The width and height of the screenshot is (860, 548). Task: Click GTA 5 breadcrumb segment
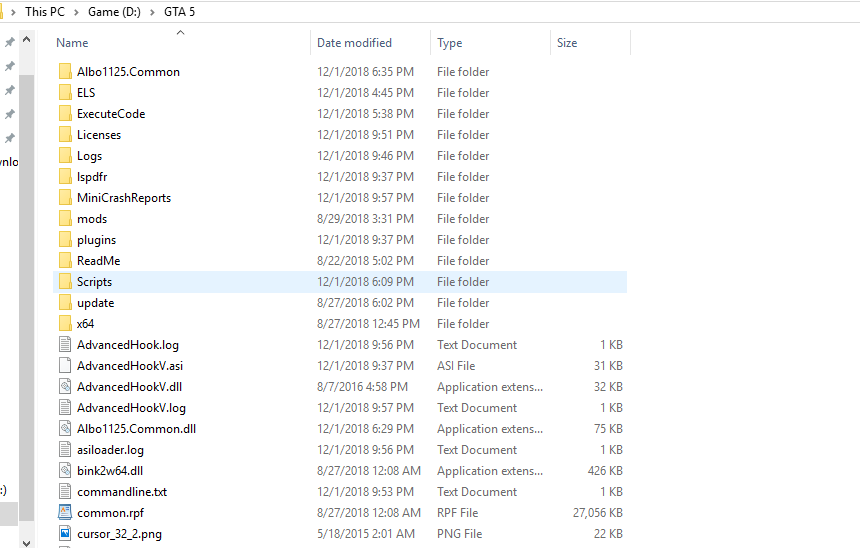179,12
